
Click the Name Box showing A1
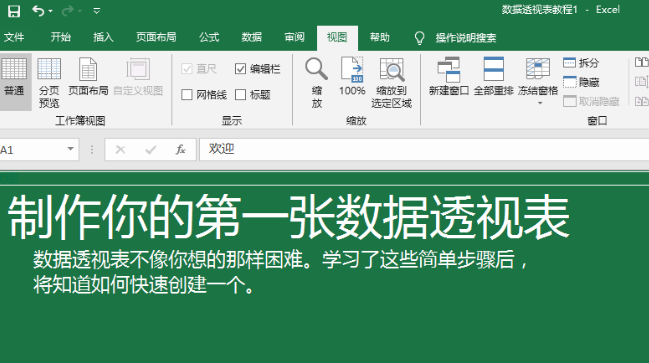point(31,149)
